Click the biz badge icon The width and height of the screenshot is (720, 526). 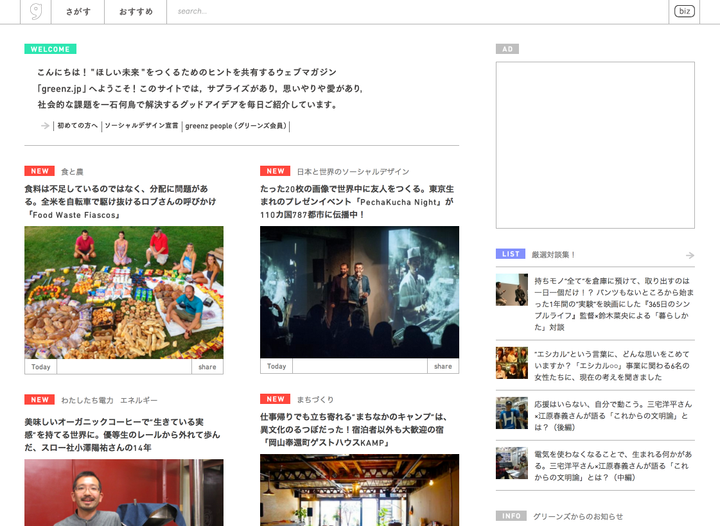click(x=684, y=11)
